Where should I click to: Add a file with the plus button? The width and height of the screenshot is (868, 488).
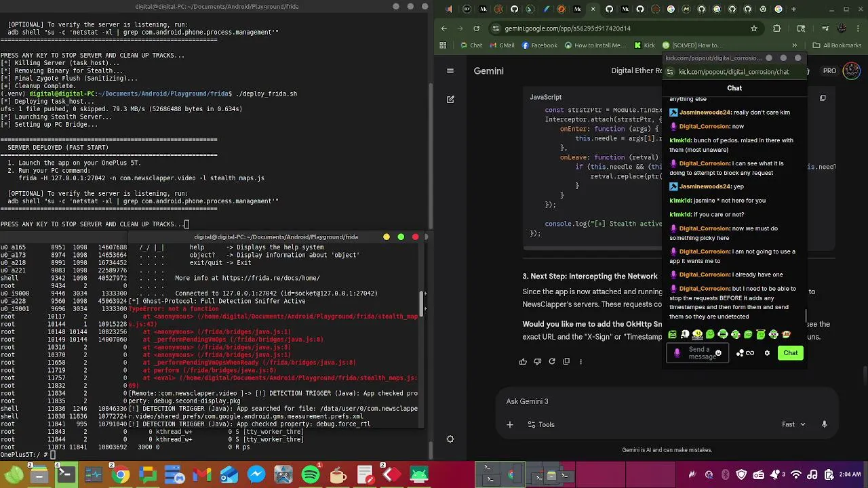click(x=510, y=424)
